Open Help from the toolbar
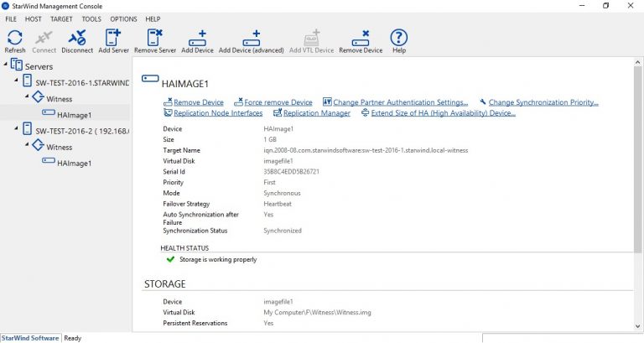This screenshot has height=343, width=644. click(399, 38)
